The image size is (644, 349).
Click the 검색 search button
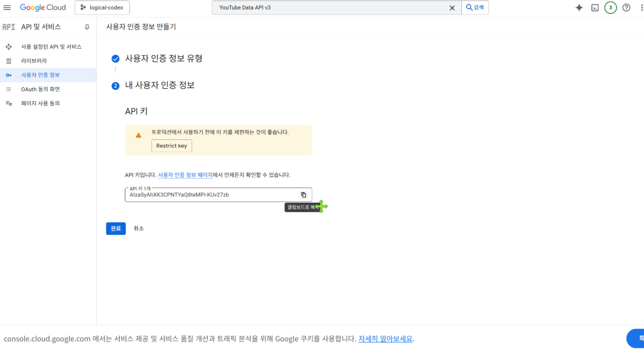coord(475,8)
